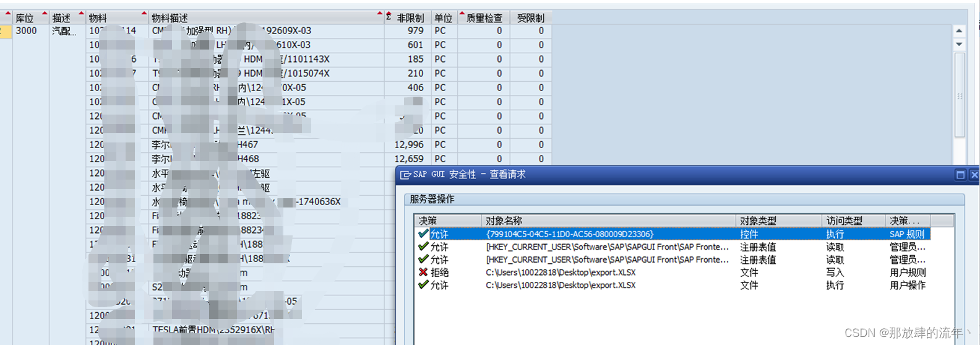Select the highlighted {799104C5-04C5-11D0...} object row

673,234
